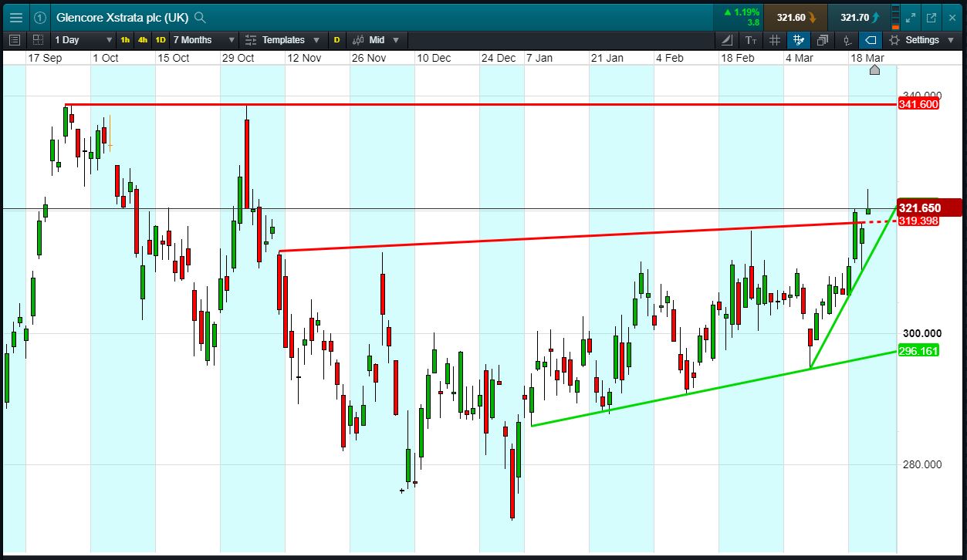Image resolution: width=967 pixels, height=560 pixels.
Task: Expand the 7 Months range dropdown
Action: [204, 40]
